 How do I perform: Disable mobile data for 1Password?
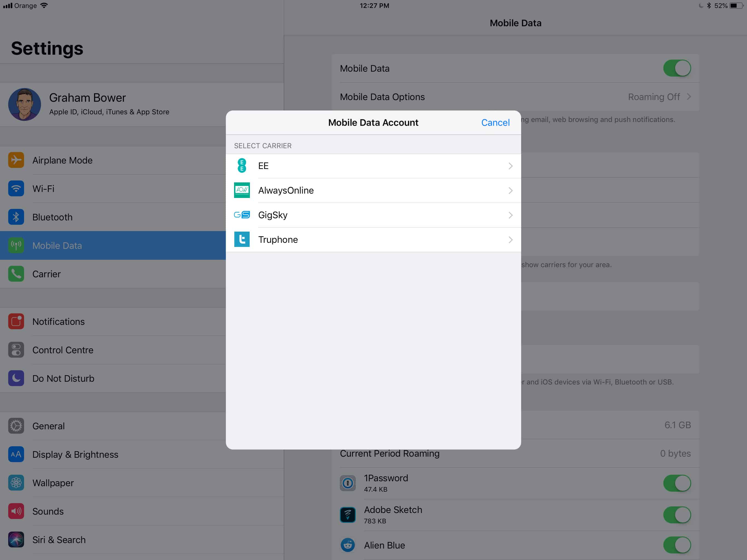click(676, 483)
